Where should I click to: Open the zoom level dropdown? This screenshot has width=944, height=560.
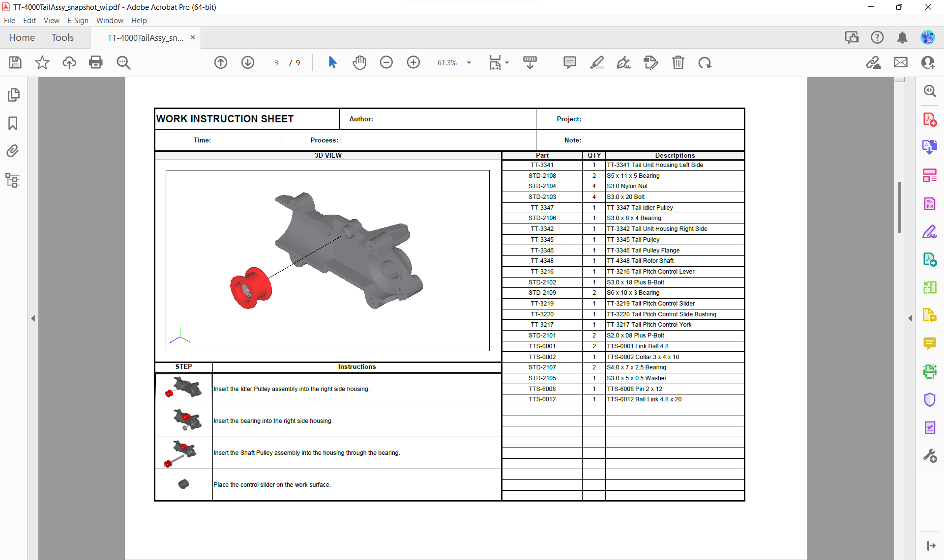(x=469, y=62)
